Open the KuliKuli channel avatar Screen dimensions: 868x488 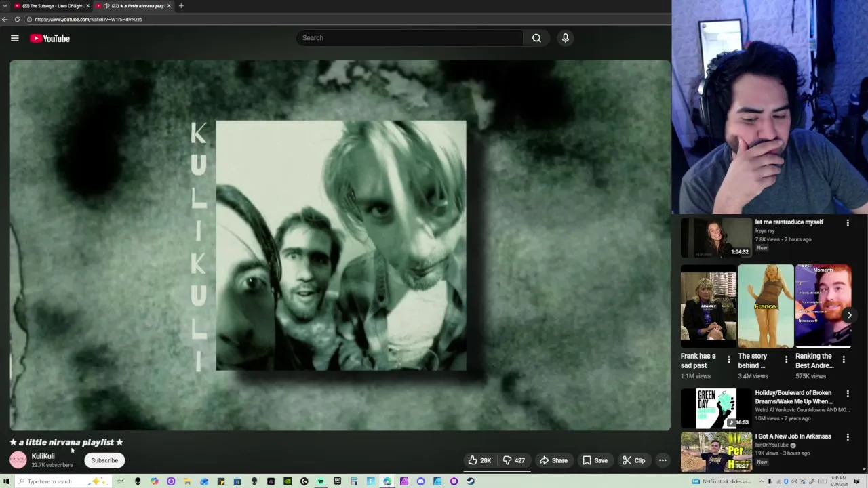[x=18, y=460]
